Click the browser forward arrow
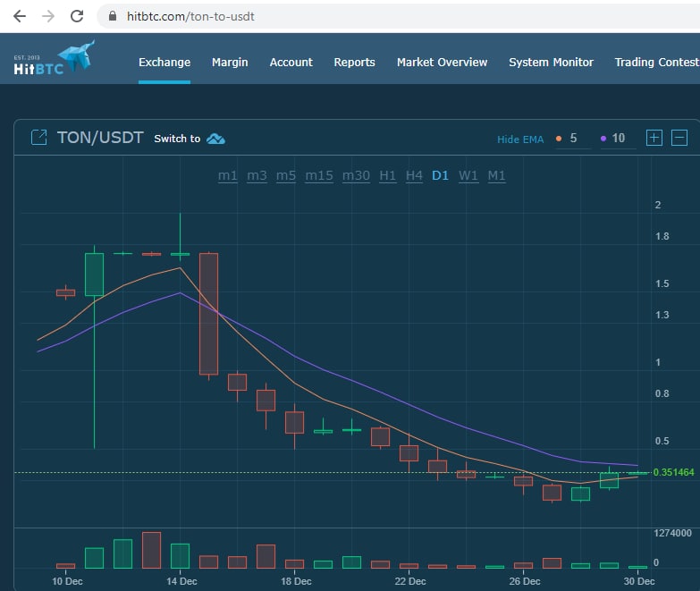The width and height of the screenshot is (700, 591). coord(48,16)
